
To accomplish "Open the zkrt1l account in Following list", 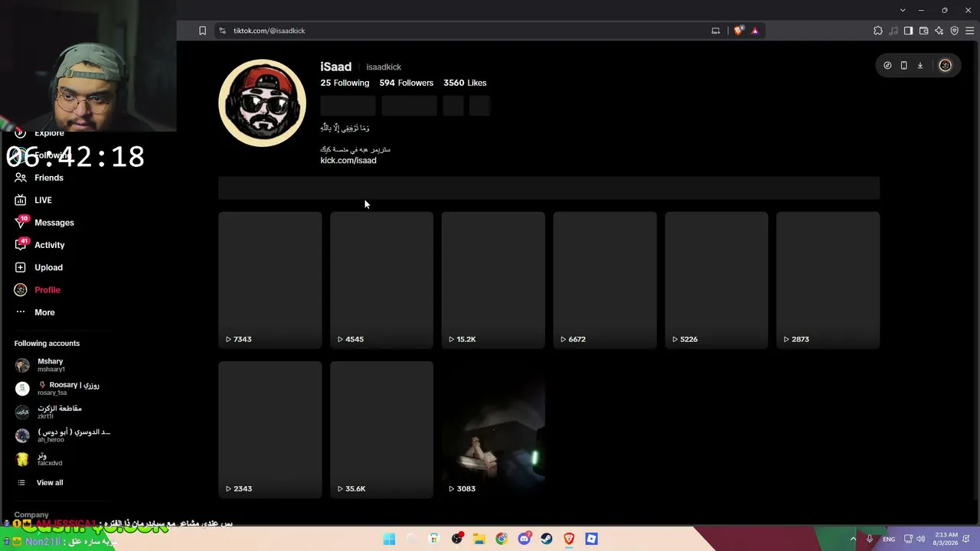I will tap(49, 412).
